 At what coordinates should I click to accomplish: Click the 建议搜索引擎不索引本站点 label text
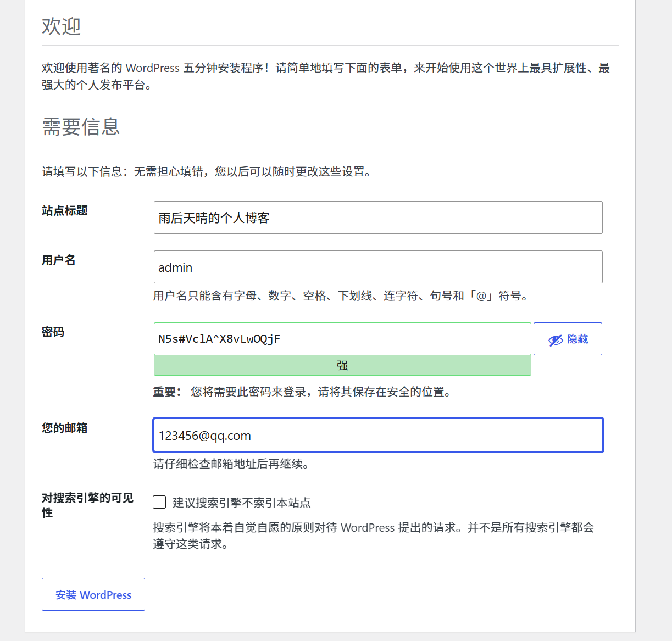pos(242,503)
